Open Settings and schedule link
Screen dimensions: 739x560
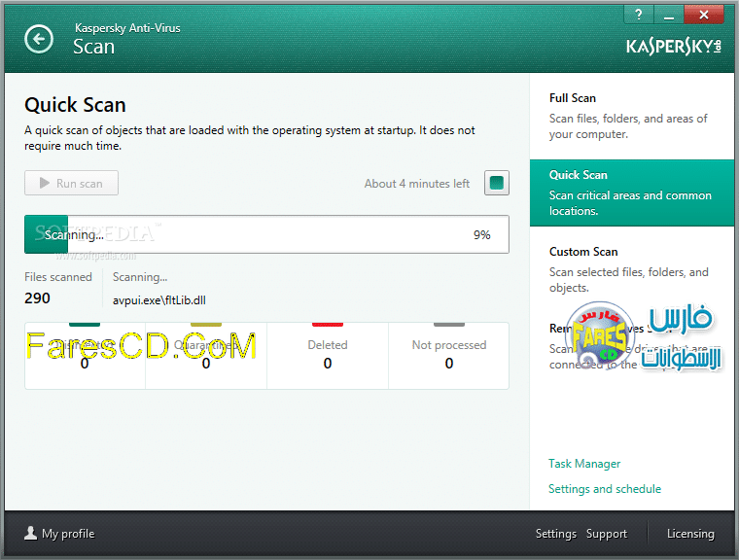click(x=605, y=489)
